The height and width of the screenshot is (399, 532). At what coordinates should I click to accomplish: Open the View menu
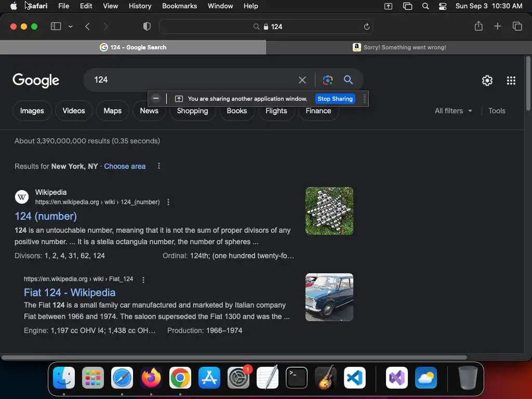110,6
